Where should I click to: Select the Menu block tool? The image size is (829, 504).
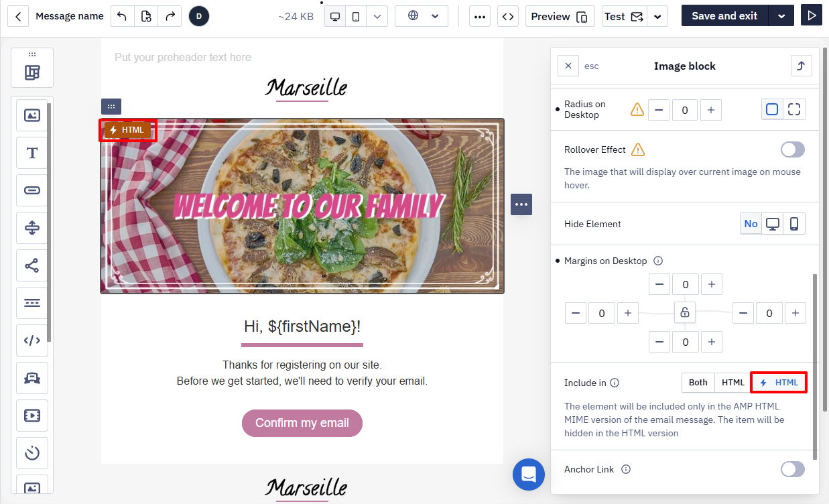(31, 303)
